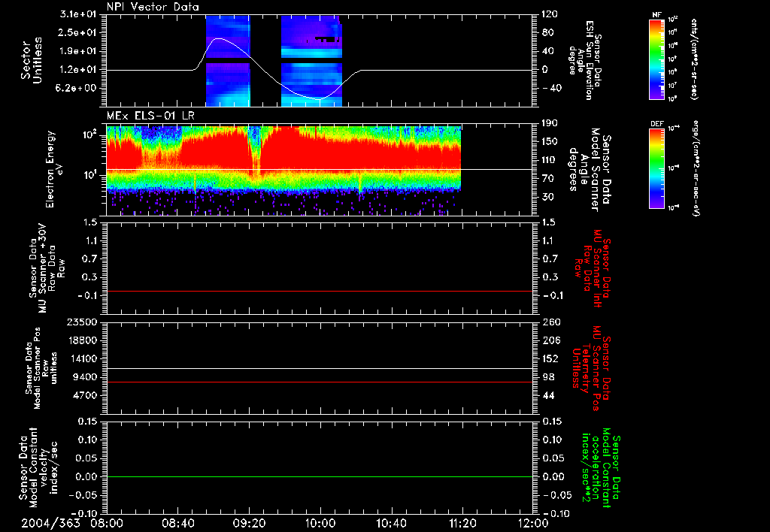Click the "MU Scanner Pos Telemetry" red axis title
Image resolution: width=770 pixels, height=532 pixels.
tap(591, 367)
